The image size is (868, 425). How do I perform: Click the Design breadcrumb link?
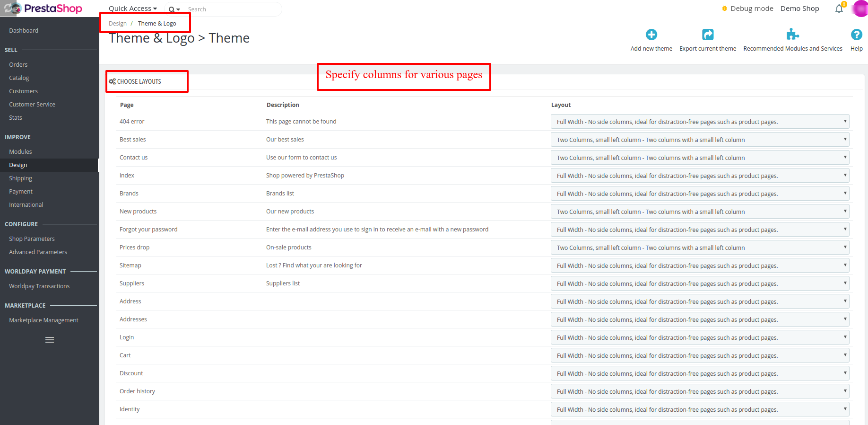(118, 23)
